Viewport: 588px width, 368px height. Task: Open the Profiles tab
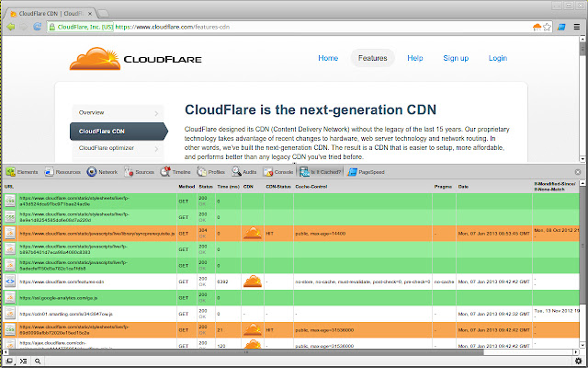(x=210, y=172)
